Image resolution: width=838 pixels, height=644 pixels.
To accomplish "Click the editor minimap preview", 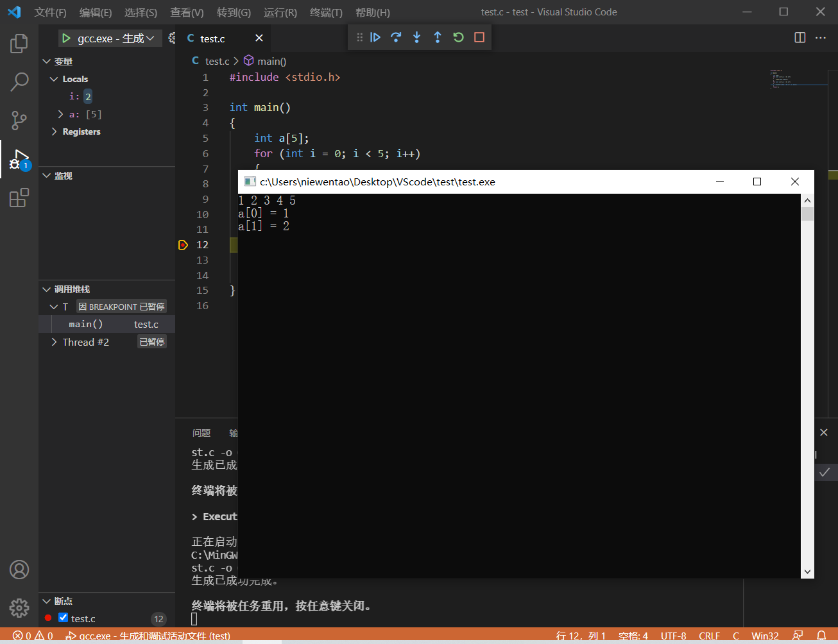I will tap(798, 80).
